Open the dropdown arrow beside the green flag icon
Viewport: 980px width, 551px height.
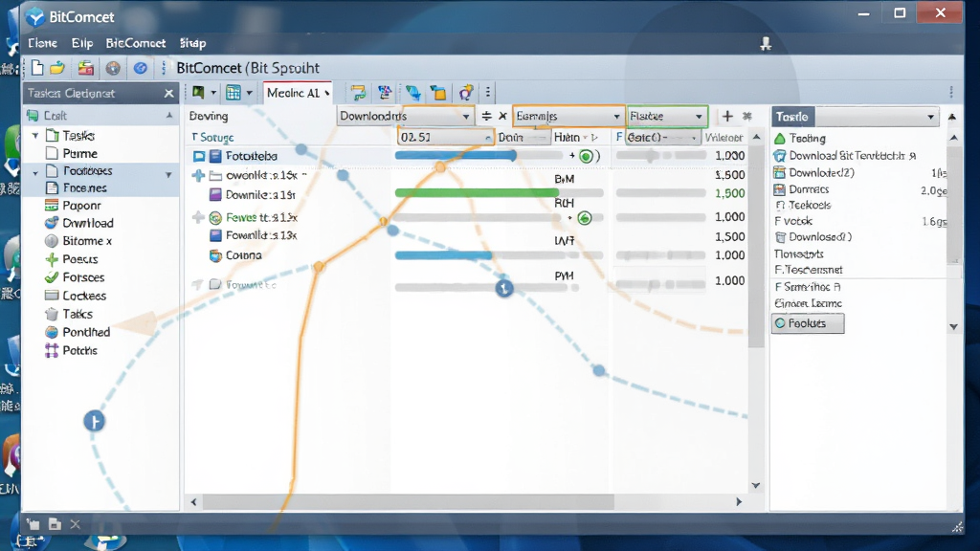(x=213, y=93)
